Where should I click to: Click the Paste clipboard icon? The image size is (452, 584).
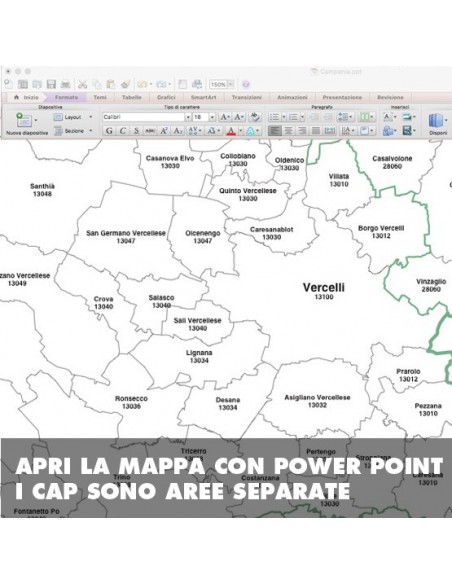(x=111, y=85)
